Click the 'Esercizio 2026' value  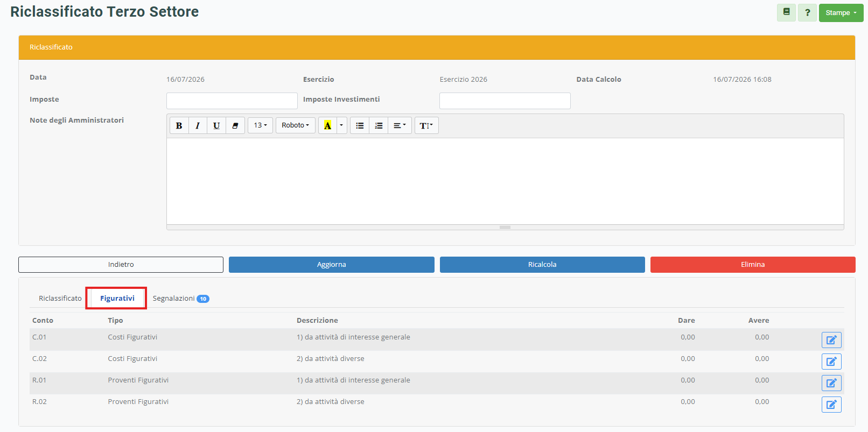click(x=463, y=80)
